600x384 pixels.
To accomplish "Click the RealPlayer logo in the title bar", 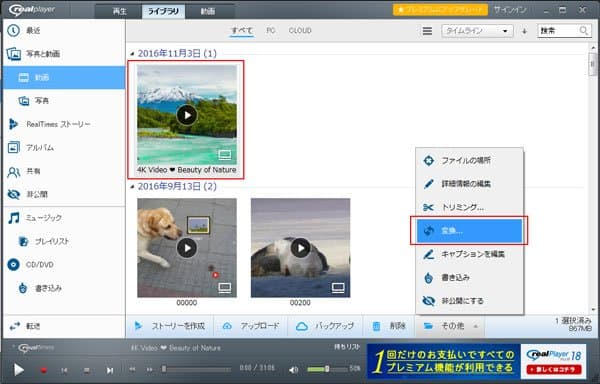I will pyautogui.click(x=31, y=10).
